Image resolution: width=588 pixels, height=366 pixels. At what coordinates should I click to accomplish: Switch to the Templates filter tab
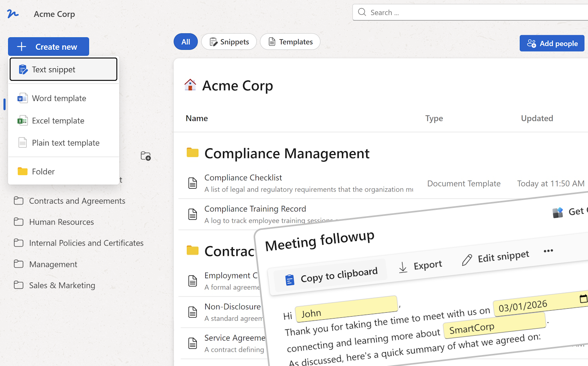[290, 42]
